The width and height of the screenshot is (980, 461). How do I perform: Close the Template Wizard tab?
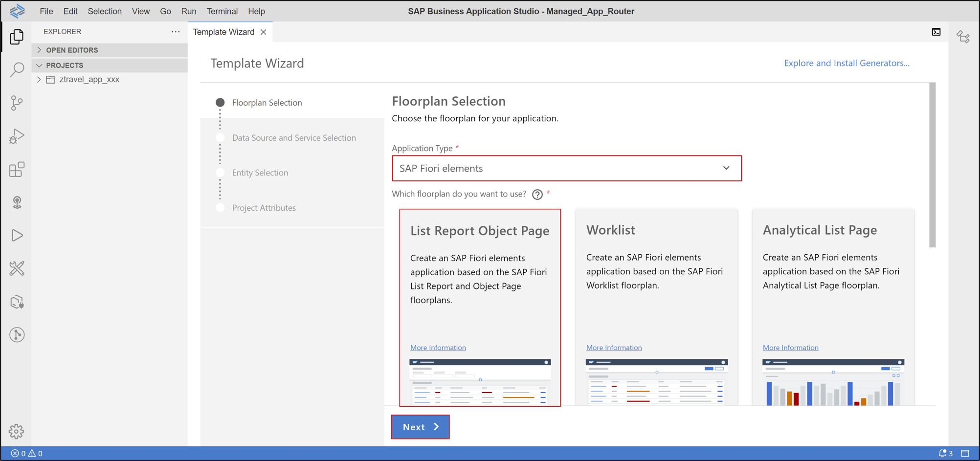coord(264,32)
